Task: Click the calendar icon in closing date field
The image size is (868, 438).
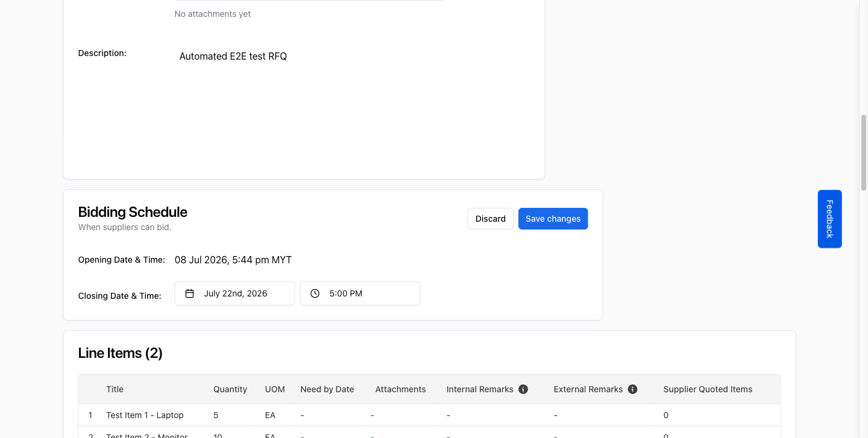Action: click(x=189, y=293)
